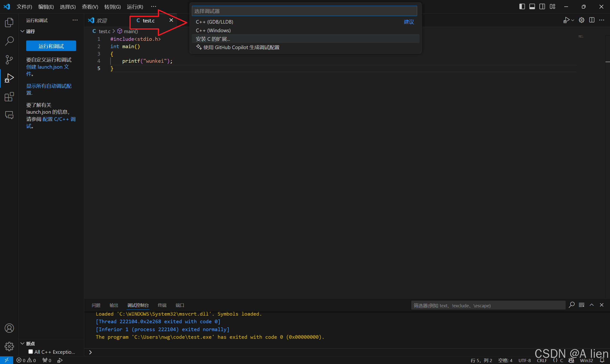Collapse the 断点 breakpoints section
Screen dimensions: 610x364
pyautogui.click(x=22, y=343)
